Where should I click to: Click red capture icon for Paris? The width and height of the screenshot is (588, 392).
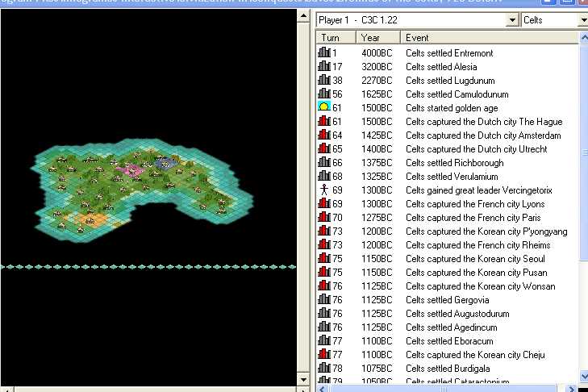(324, 217)
